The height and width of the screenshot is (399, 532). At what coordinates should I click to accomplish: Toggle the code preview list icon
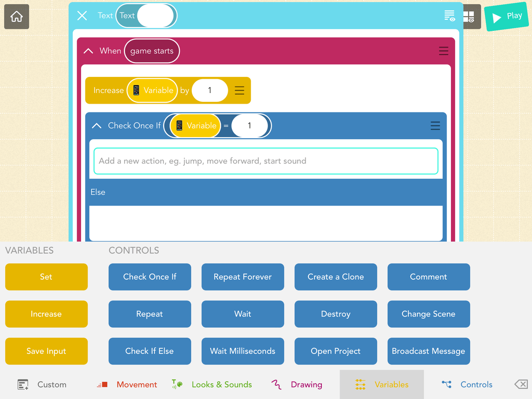[449, 16]
